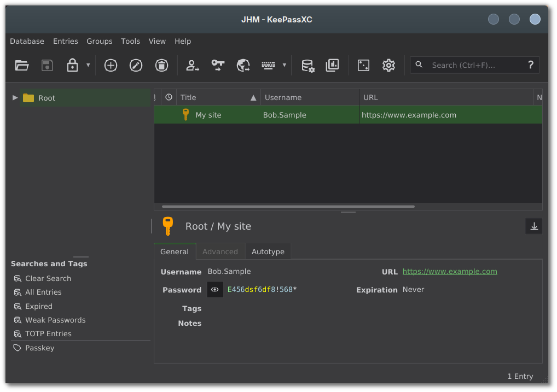Expand the Root group tree arrow

[x=15, y=98]
